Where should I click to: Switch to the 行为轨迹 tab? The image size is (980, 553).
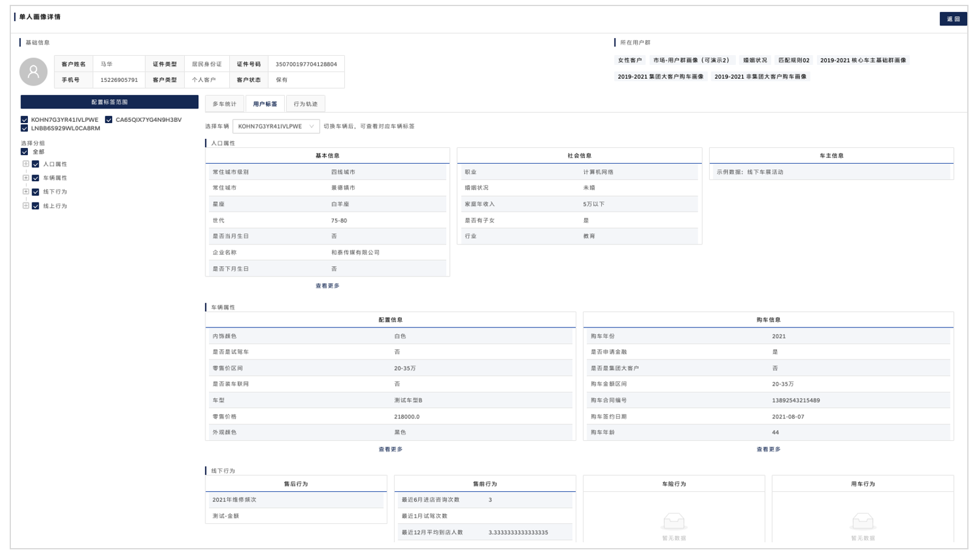click(x=305, y=104)
